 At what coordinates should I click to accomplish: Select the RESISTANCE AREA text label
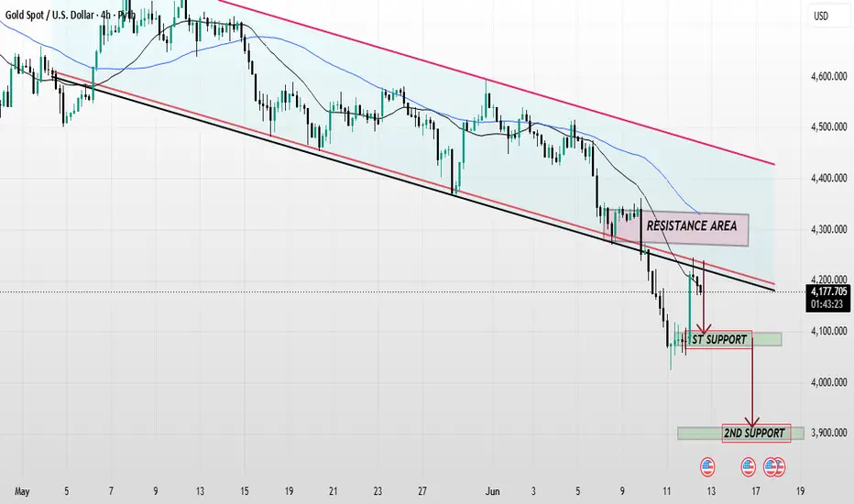692,225
